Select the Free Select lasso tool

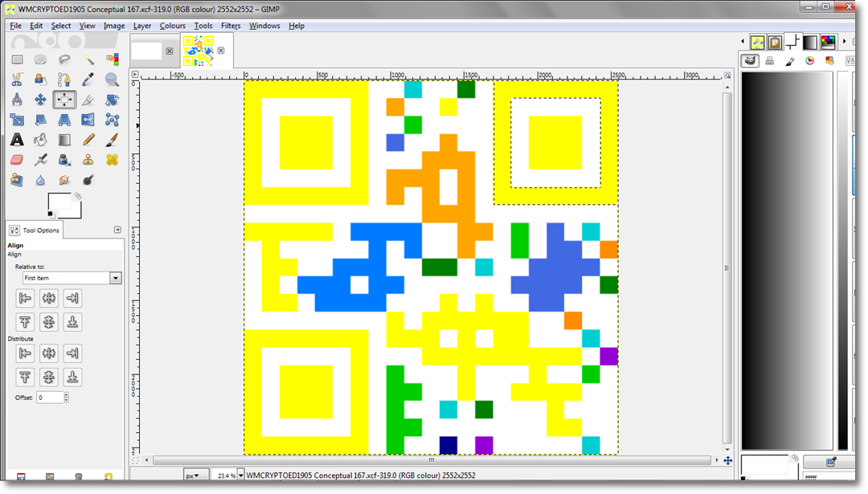coord(64,59)
